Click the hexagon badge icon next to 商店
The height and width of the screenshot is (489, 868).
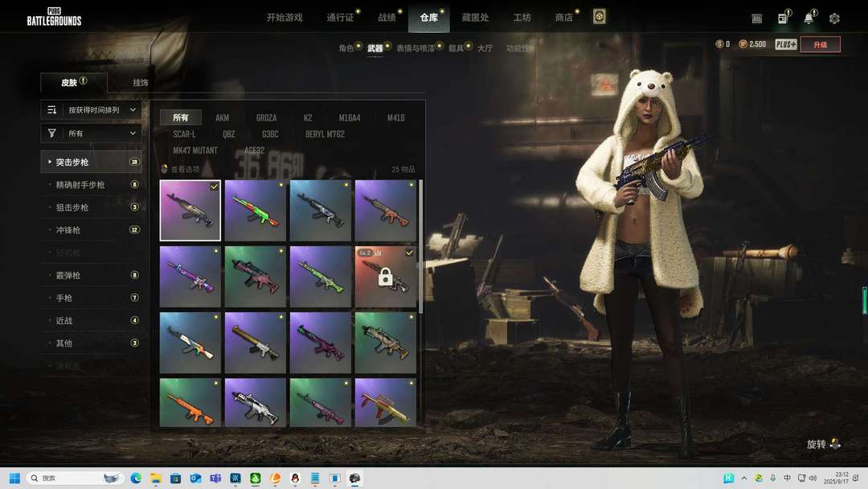(x=599, y=17)
